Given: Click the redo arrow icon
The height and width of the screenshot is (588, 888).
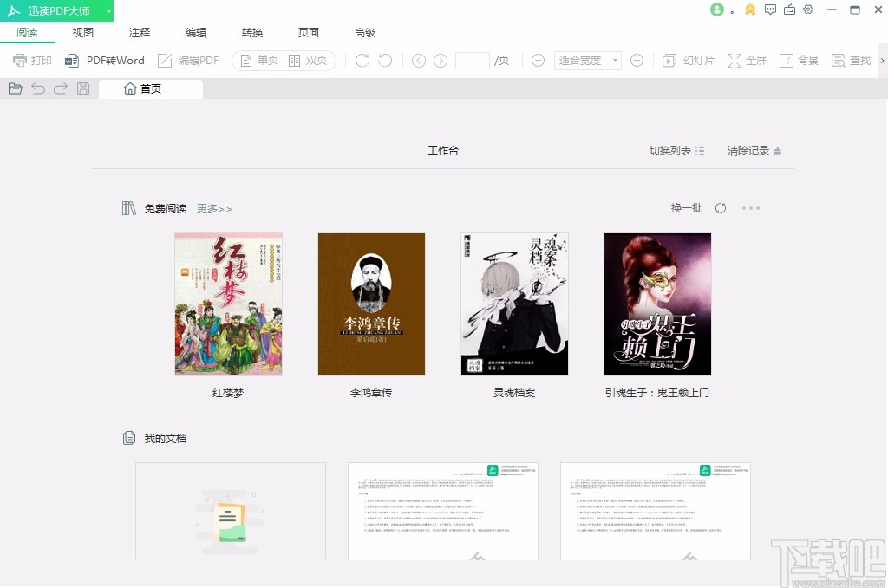Looking at the screenshot, I should (x=61, y=88).
